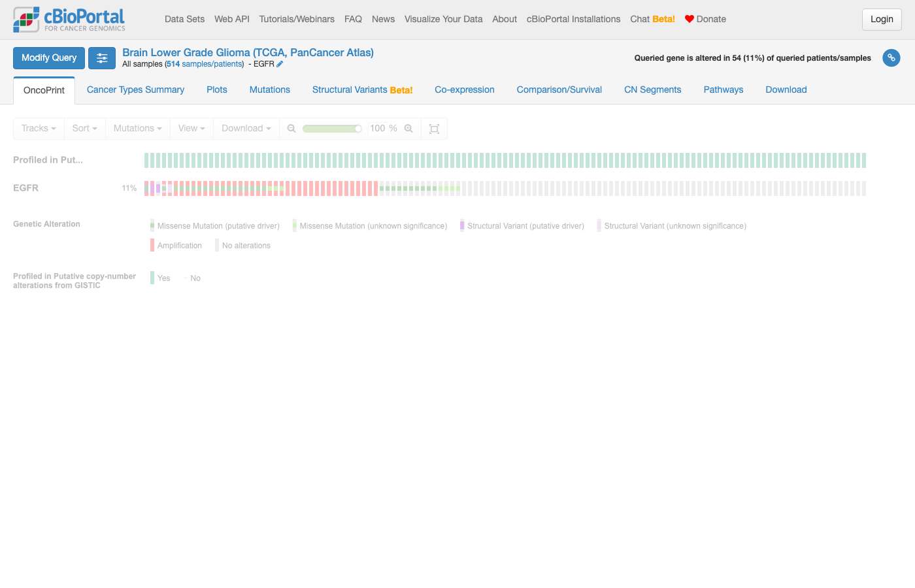Go to Tutorials/Webinars
The height and width of the screenshot is (588, 915).
point(297,20)
